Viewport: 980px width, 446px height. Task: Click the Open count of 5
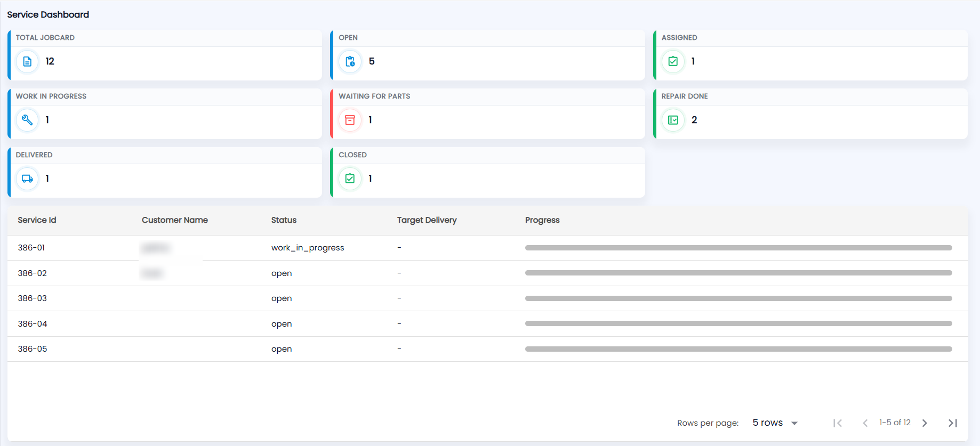(372, 61)
